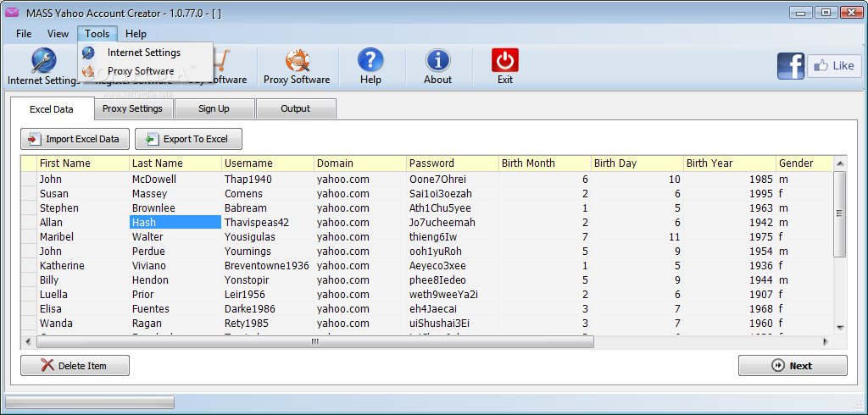Select username cell Breventowne1936
Image resolution: width=868 pixels, height=415 pixels.
[x=268, y=266]
